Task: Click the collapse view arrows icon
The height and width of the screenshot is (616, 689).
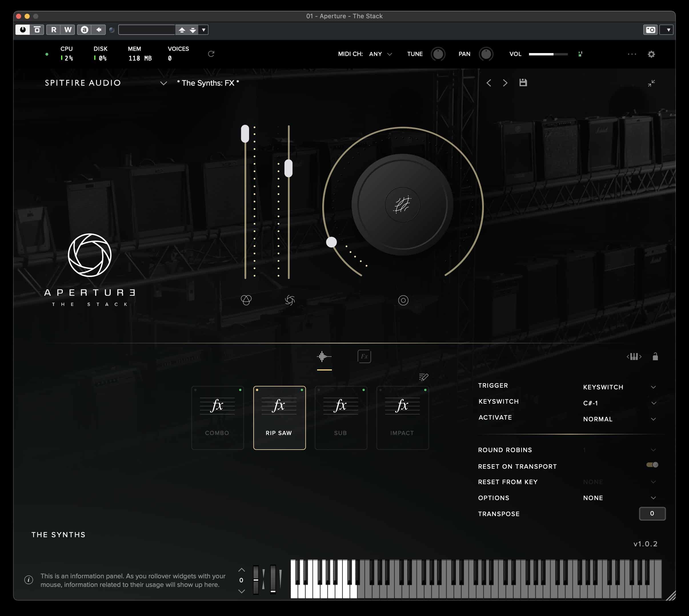Action: coord(651,83)
